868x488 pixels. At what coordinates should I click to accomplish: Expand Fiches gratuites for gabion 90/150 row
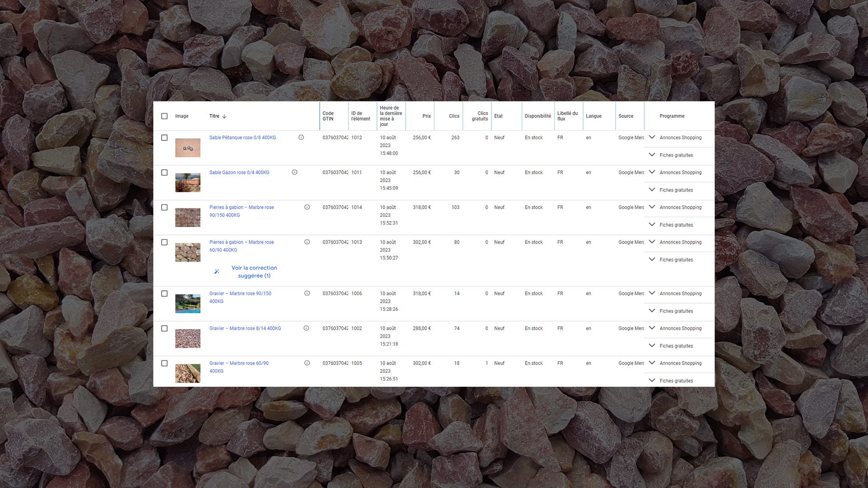click(x=652, y=224)
